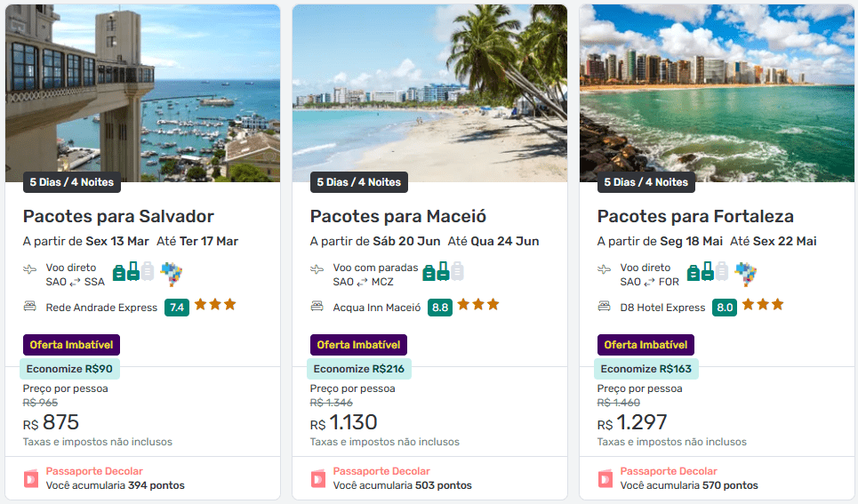Click the Brazil map icon in the Fortaleza package
This screenshot has width=858, height=504.
coord(746,273)
